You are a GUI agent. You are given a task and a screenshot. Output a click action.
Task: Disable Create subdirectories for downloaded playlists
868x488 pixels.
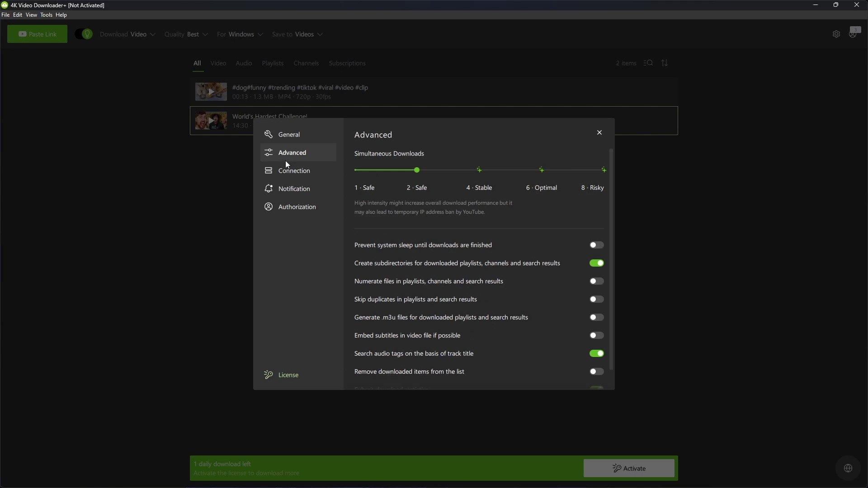[596, 263]
